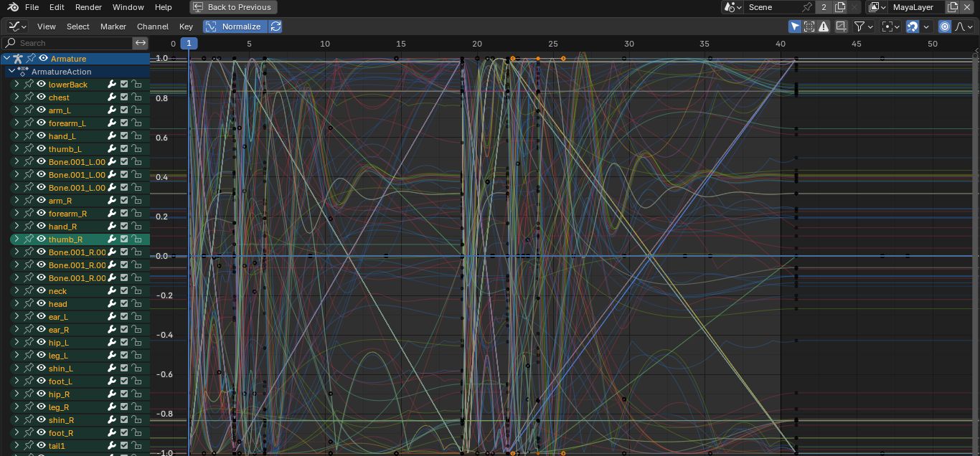This screenshot has width=980, height=456.
Task: Pin the Armature row
Action: tap(31, 59)
